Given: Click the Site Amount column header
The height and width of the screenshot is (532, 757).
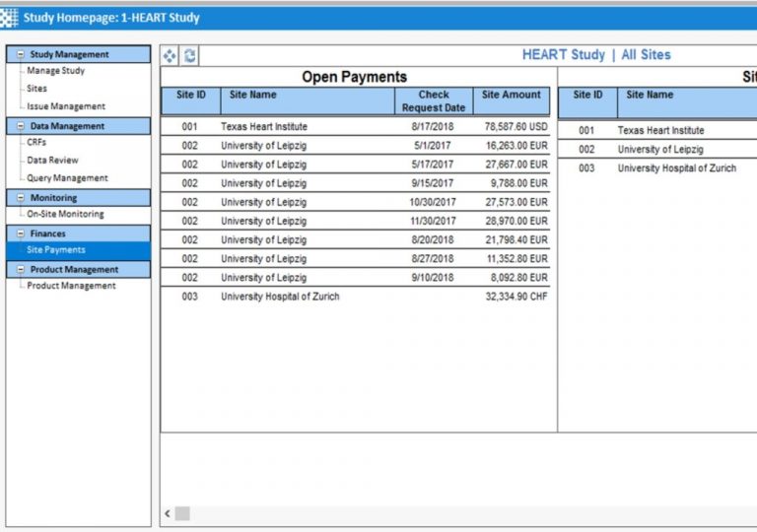Looking at the screenshot, I should click(x=511, y=96).
